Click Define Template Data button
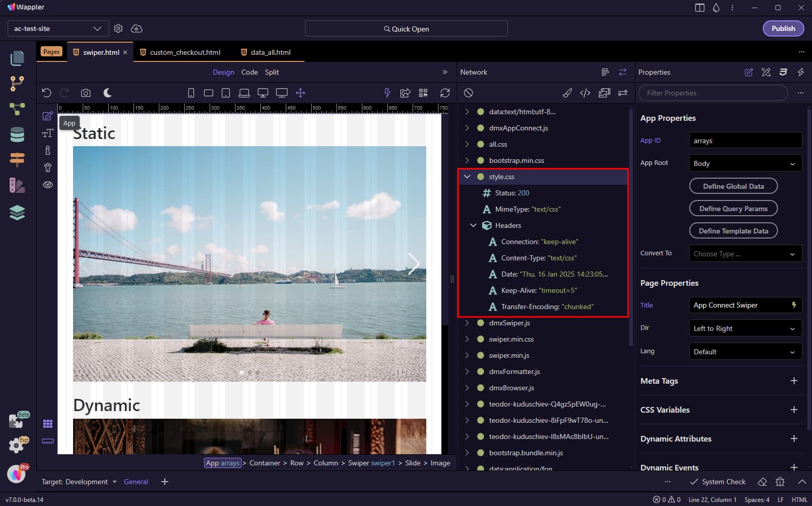The width and height of the screenshot is (812, 506). (733, 231)
